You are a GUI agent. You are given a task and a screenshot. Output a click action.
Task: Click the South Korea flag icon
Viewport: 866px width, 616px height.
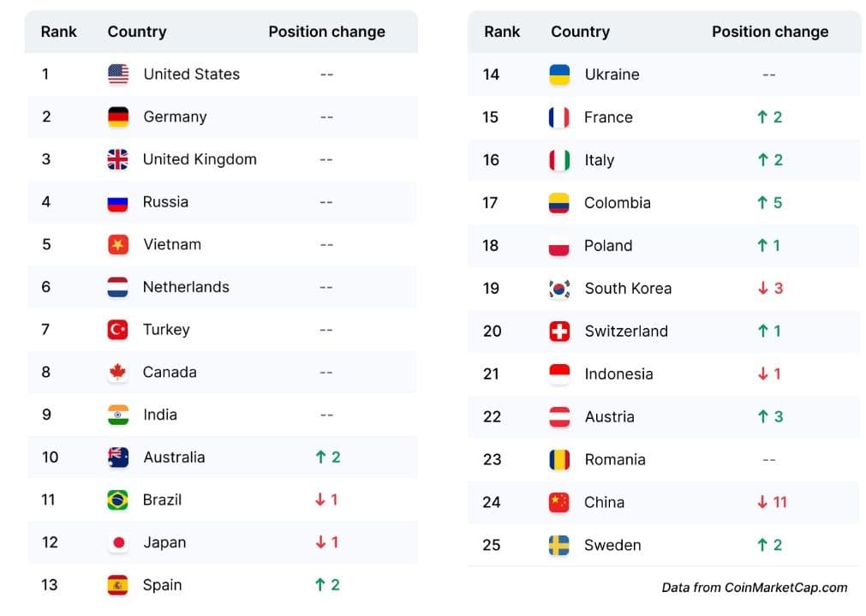point(559,289)
